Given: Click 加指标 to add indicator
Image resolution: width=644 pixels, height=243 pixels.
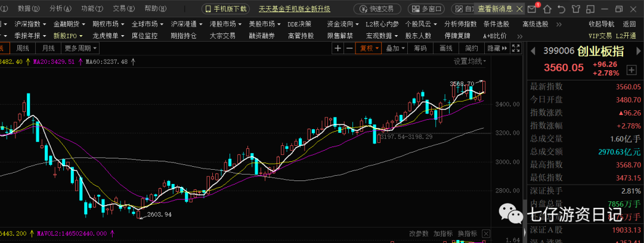Looking at the screenshot, I should click(x=444, y=233).
